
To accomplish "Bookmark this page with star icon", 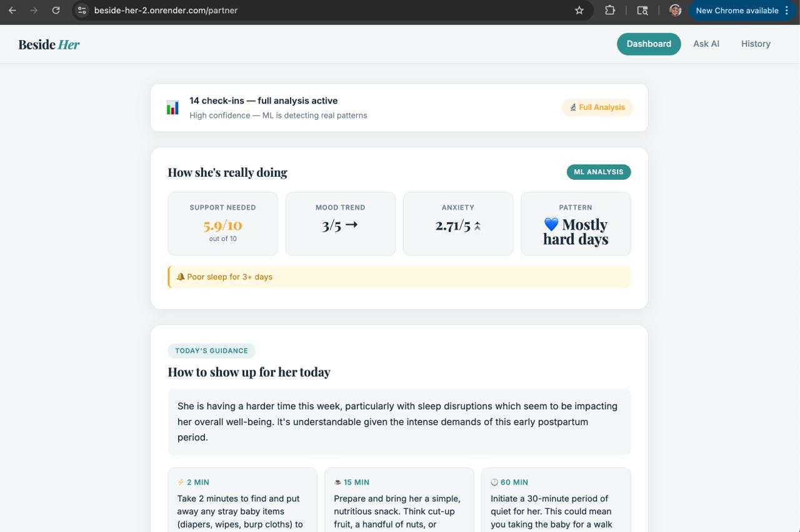I will point(579,10).
